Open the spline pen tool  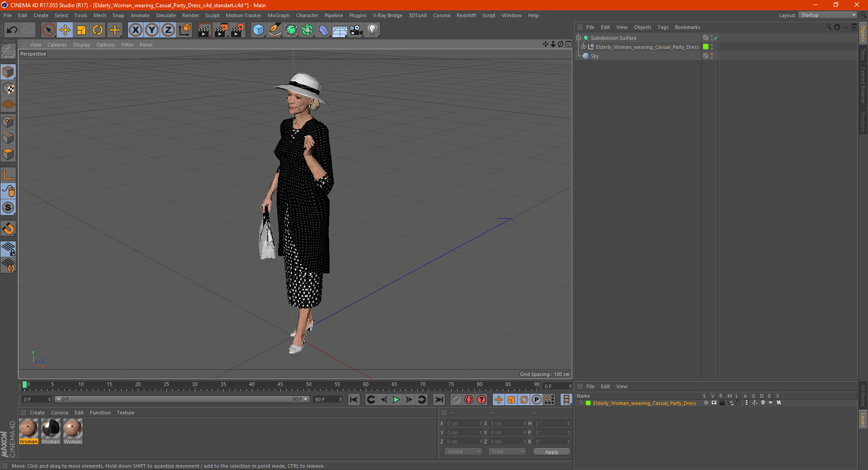point(275,30)
